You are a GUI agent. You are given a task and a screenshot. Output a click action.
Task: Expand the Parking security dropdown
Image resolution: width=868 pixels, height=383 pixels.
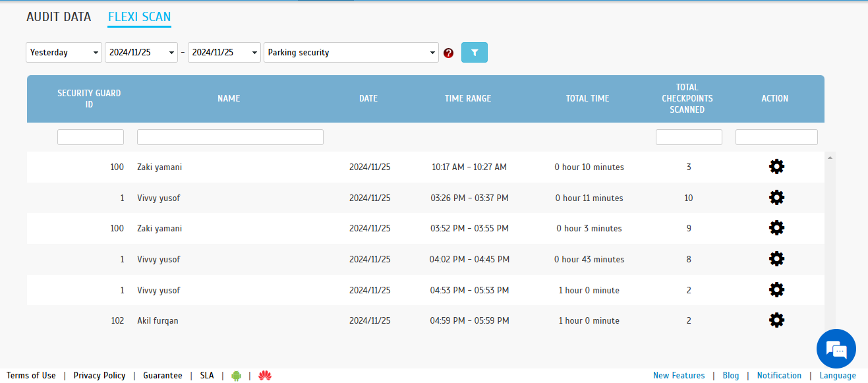(351, 53)
